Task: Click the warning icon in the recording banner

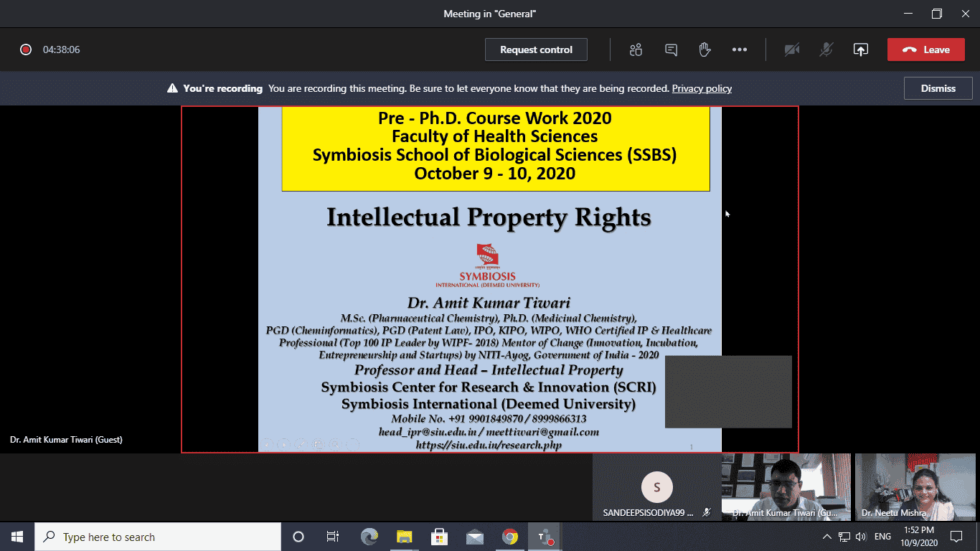Action: [172, 88]
